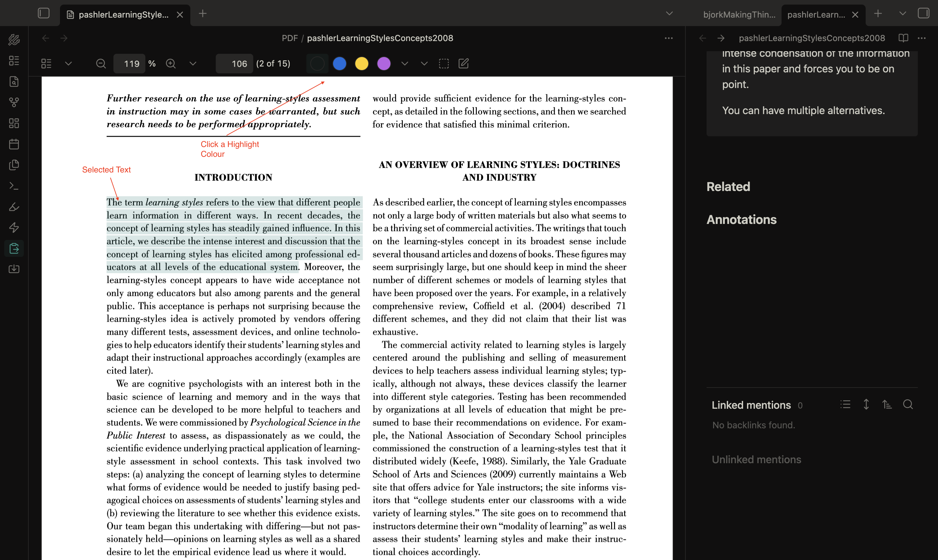Viewport: 938px width, 560px height.
Task: Expand the highlight color palette dropdown
Action: click(404, 64)
